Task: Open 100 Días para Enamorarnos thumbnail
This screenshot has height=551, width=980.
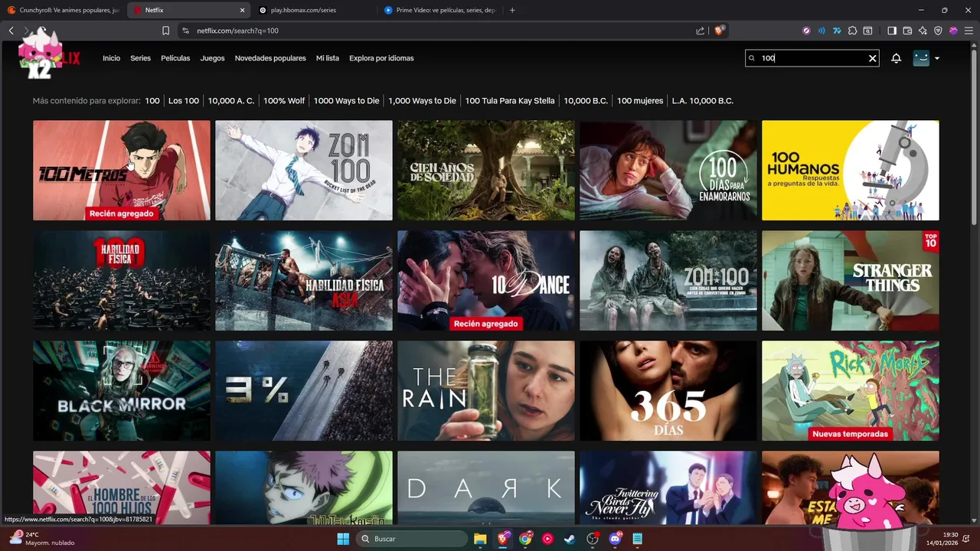Action: click(x=668, y=171)
